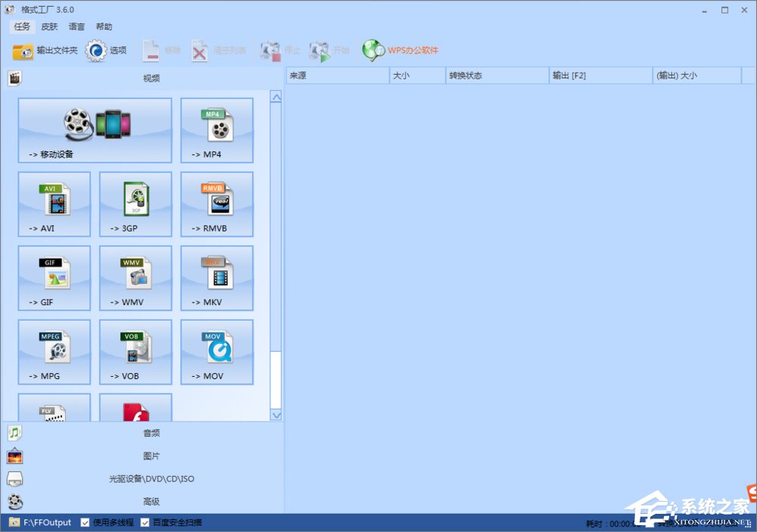Image resolution: width=757 pixels, height=532 pixels.
Task: Open 选项 settings from the toolbar
Action: 107,51
